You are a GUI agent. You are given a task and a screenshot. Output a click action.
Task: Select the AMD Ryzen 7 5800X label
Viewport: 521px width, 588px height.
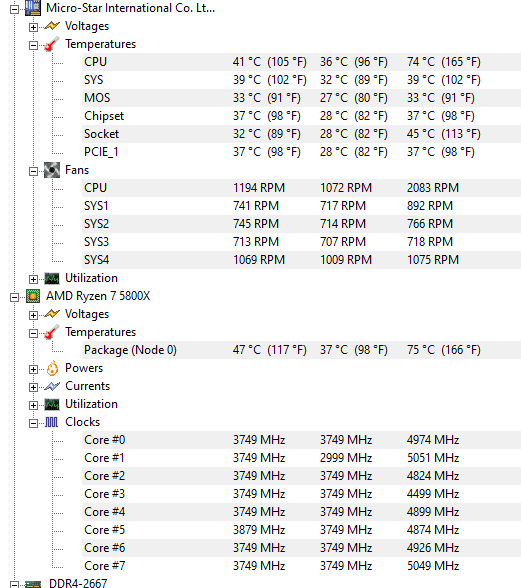pyautogui.click(x=98, y=296)
